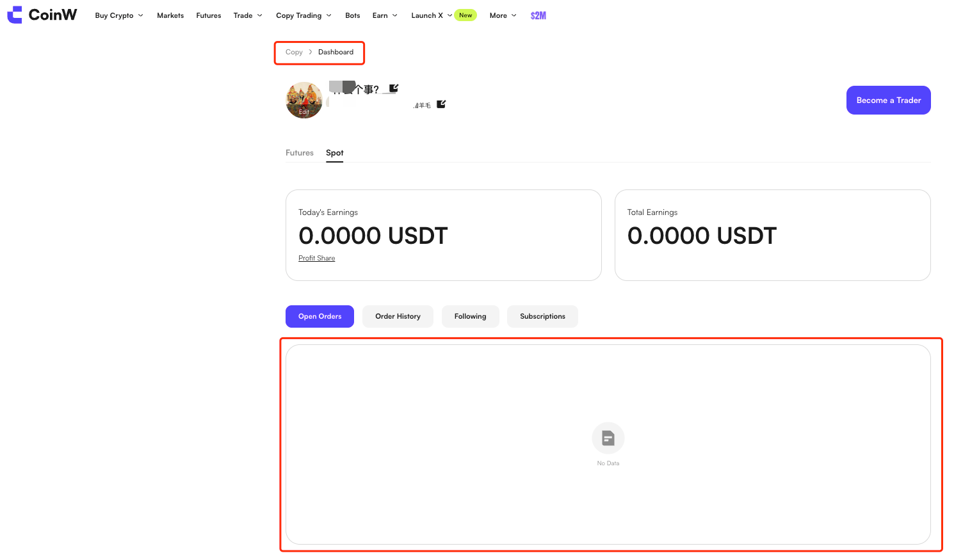The image size is (963, 560).
Task: Click the edit icon beside the bio text
Action: 441,104
